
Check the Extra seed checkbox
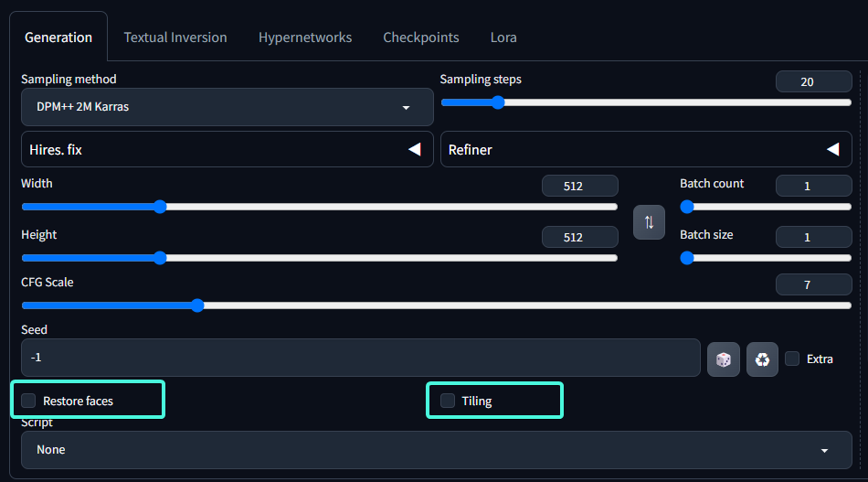coord(792,359)
